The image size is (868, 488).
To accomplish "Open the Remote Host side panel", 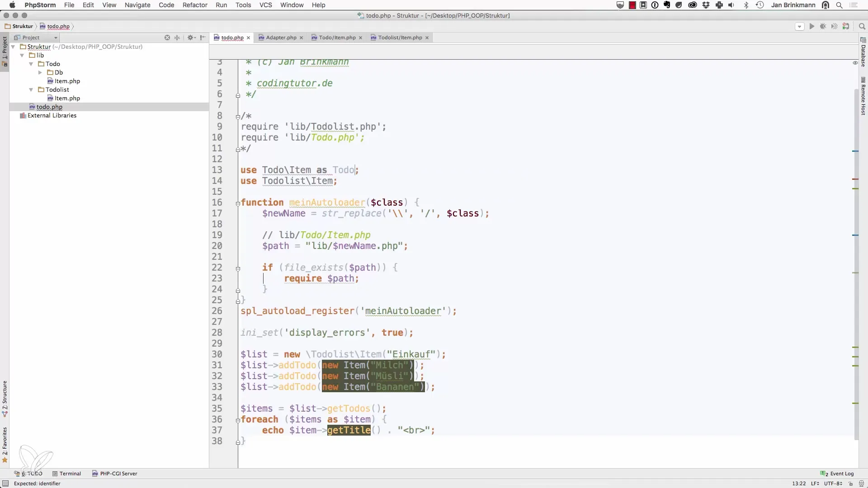I will [863, 96].
